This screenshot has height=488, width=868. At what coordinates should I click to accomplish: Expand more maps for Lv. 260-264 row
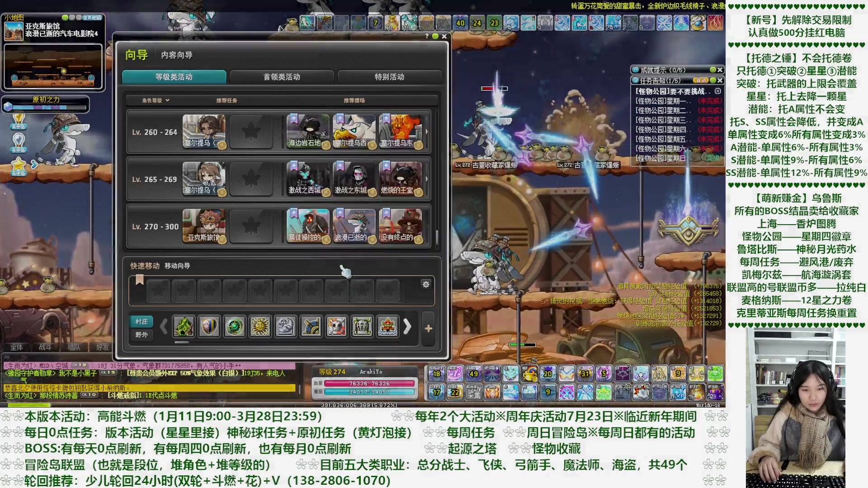(426, 131)
